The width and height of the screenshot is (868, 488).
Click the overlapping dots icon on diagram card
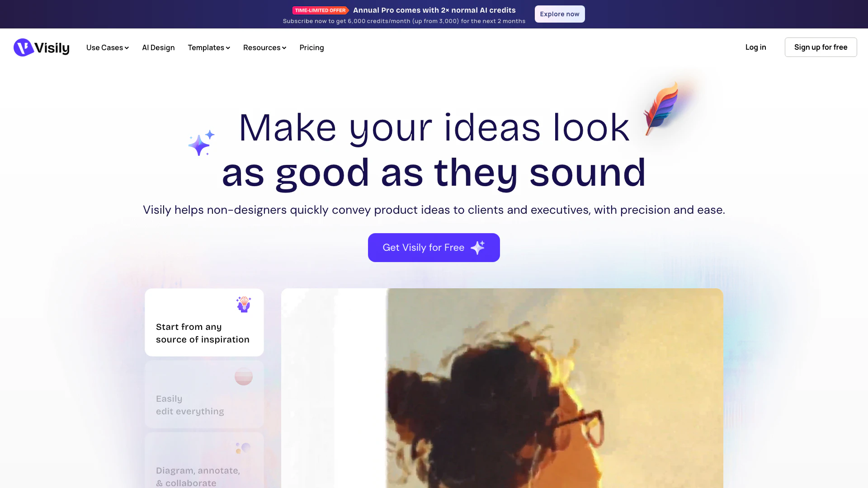click(x=243, y=448)
